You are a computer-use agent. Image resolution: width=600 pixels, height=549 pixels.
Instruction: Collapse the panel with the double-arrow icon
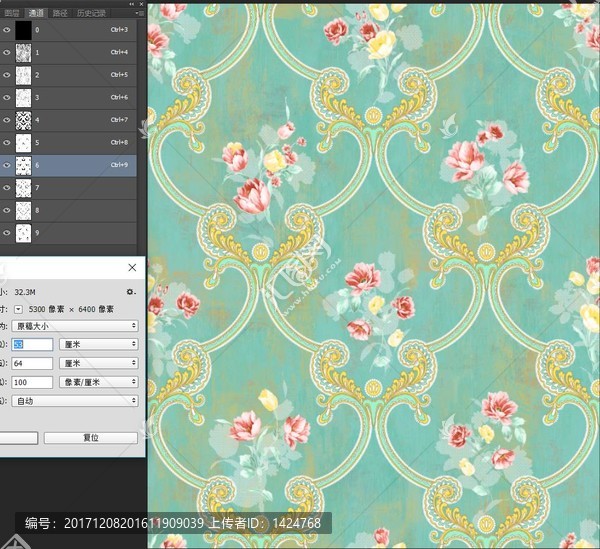[x=131, y=4]
